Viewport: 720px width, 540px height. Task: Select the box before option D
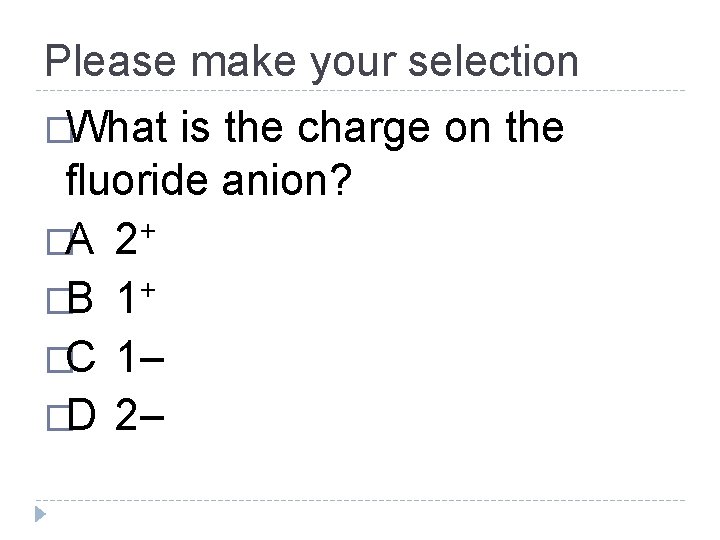[53, 413]
